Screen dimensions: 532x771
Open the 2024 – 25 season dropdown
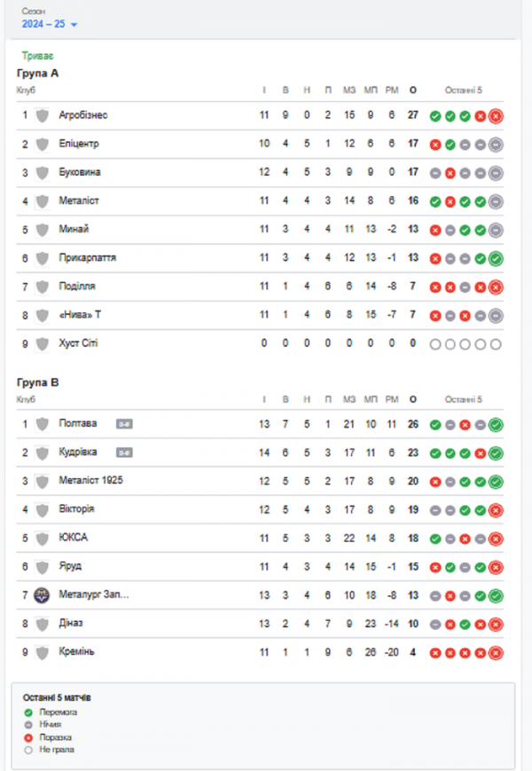(50, 24)
